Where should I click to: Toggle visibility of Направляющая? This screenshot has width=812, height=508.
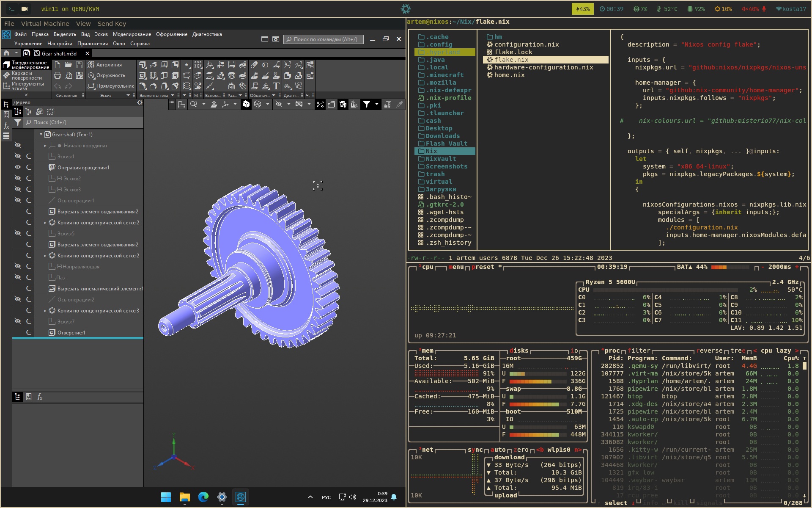(18, 266)
